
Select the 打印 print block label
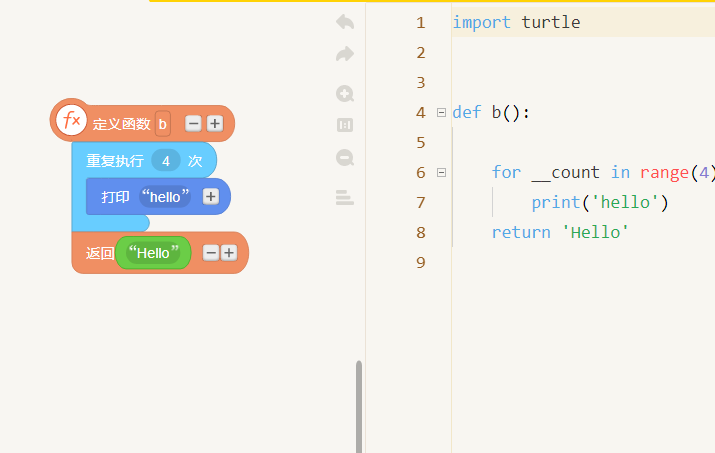[x=115, y=197]
